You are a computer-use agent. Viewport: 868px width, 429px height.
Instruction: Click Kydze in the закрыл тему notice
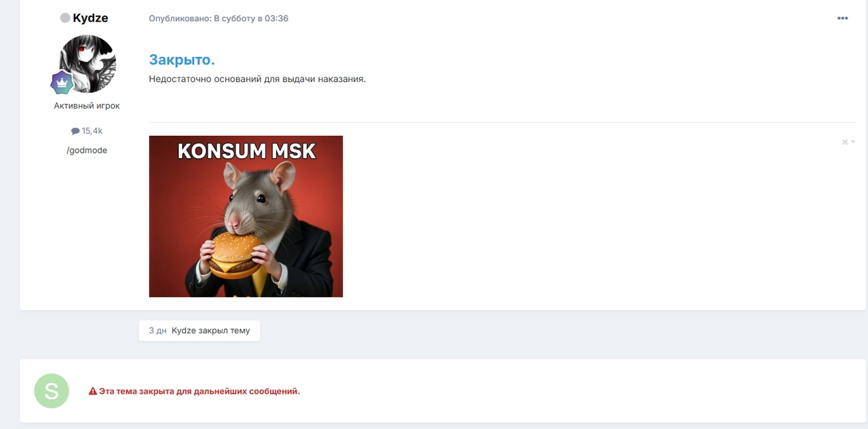click(184, 331)
